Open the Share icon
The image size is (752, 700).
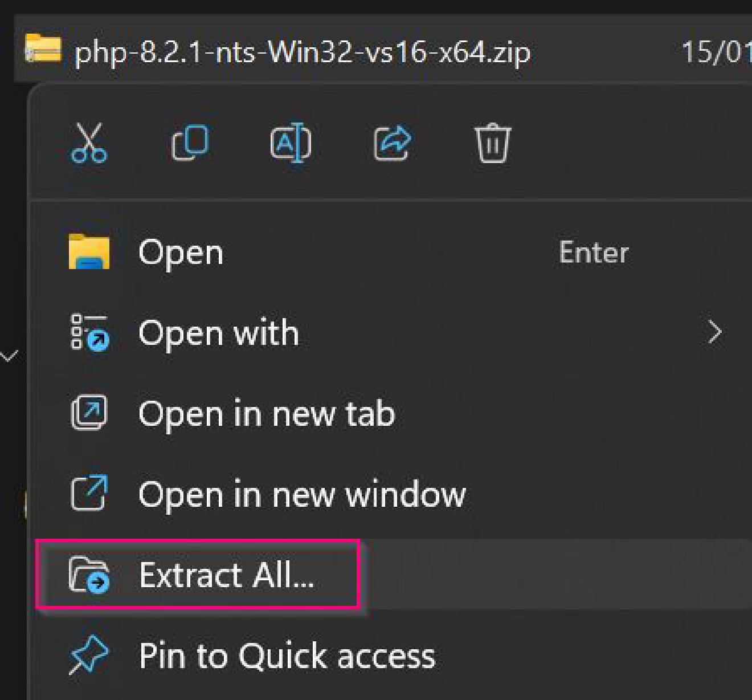392,144
